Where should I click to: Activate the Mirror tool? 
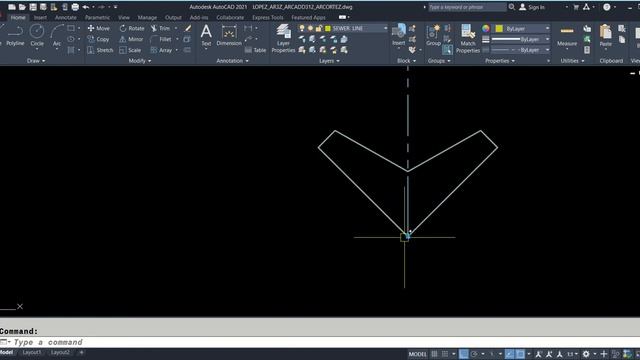(131, 39)
